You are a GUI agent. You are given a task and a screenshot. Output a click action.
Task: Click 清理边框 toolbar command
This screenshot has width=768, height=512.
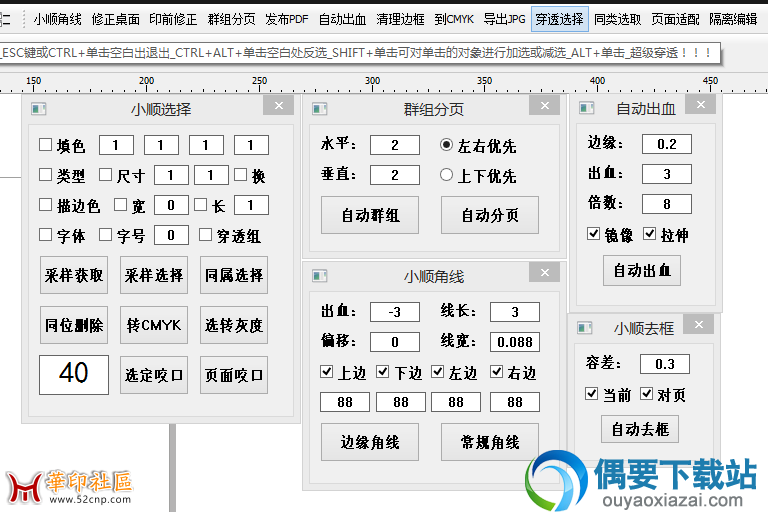[x=400, y=19]
